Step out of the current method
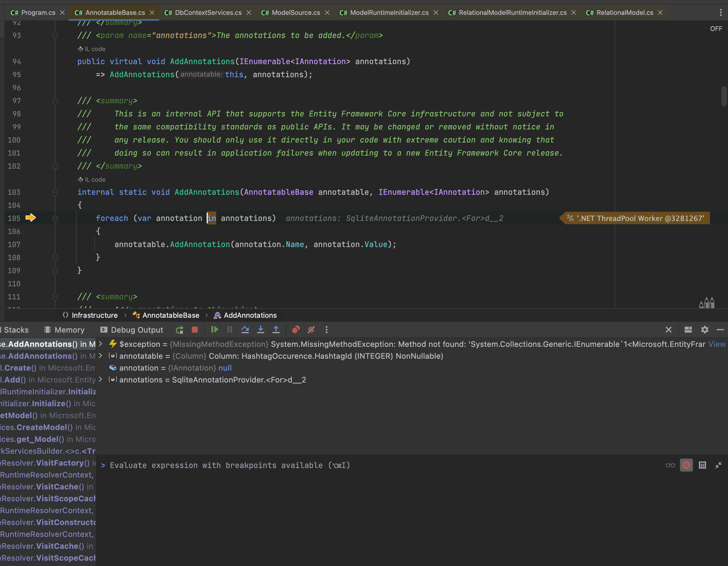The image size is (728, 566). (x=276, y=330)
